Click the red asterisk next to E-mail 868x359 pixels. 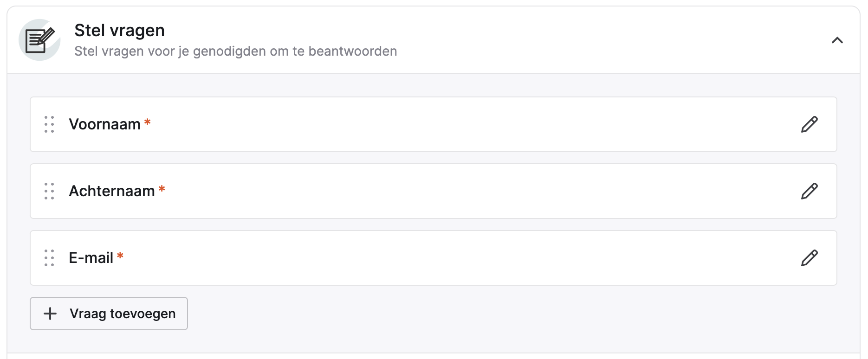120,256
